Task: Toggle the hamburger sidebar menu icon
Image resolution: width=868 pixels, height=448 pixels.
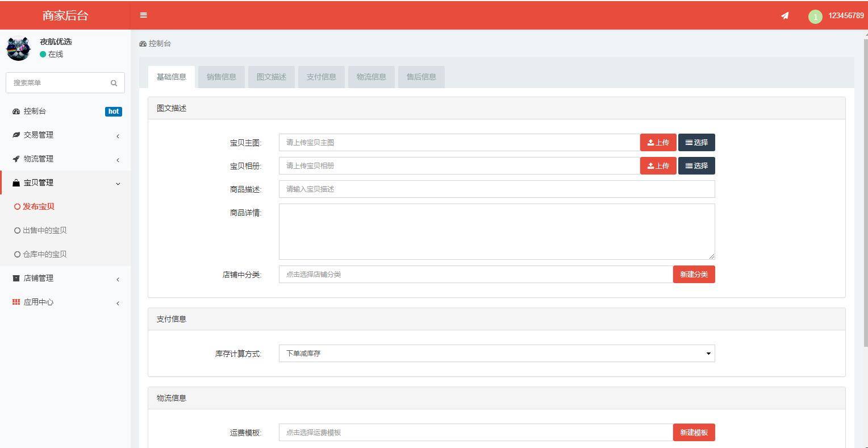Action: (x=143, y=15)
